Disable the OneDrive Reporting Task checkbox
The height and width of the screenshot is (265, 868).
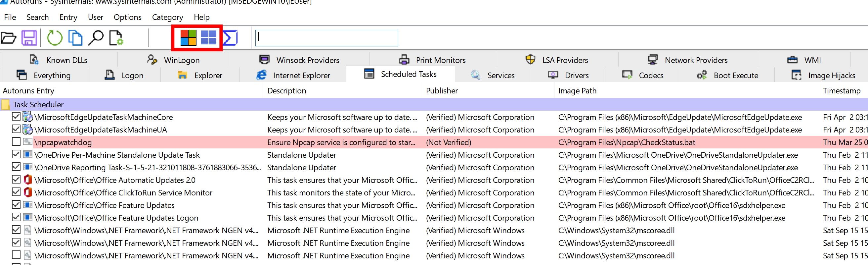pyautogui.click(x=16, y=166)
